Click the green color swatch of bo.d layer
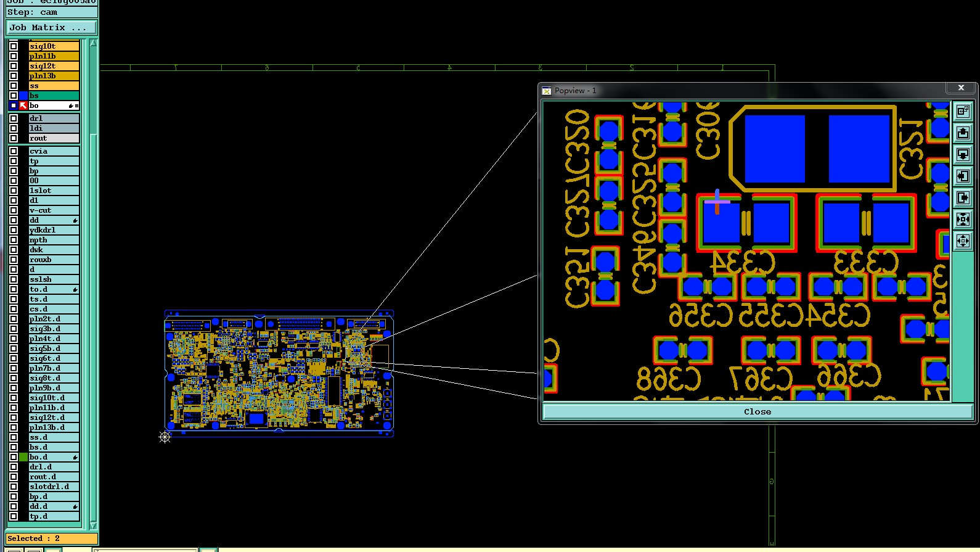Viewport: 980px width, 552px height. pyautogui.click(x=23, y=457)
